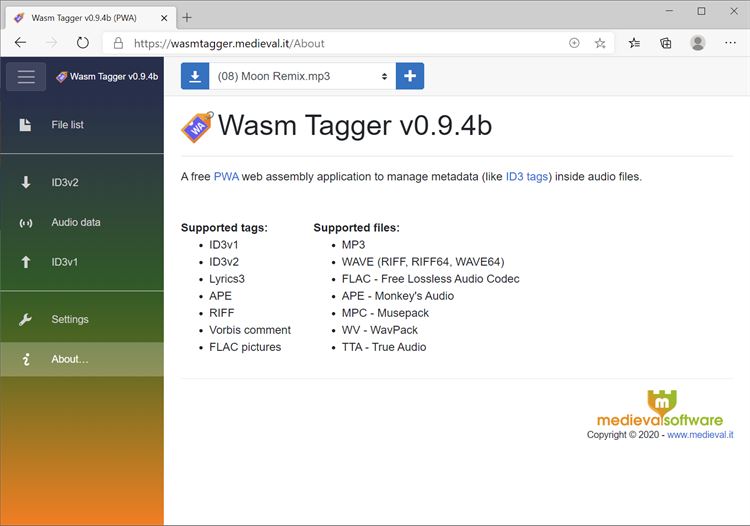Toggle the hamburger sidebar menu button
Image resolution: width=750 pixels, height=526 pixels.
[26, 77]
